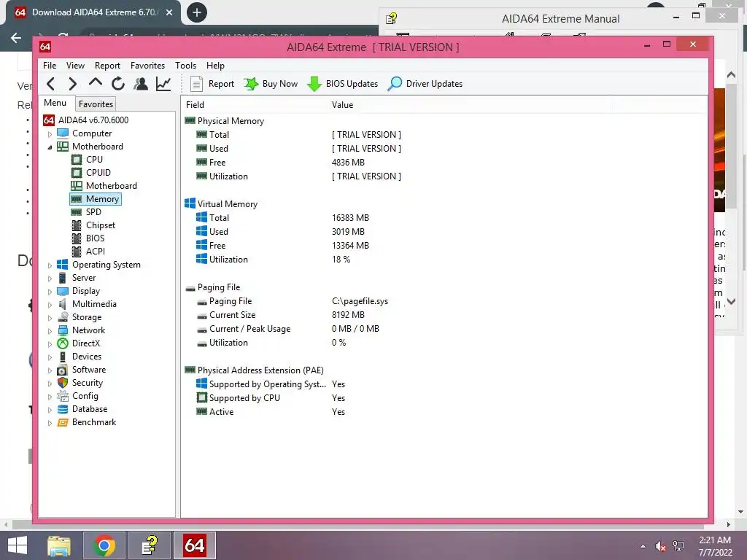
Task: Select the BIOS tree item icon
Action: click(x=76, y=238)
